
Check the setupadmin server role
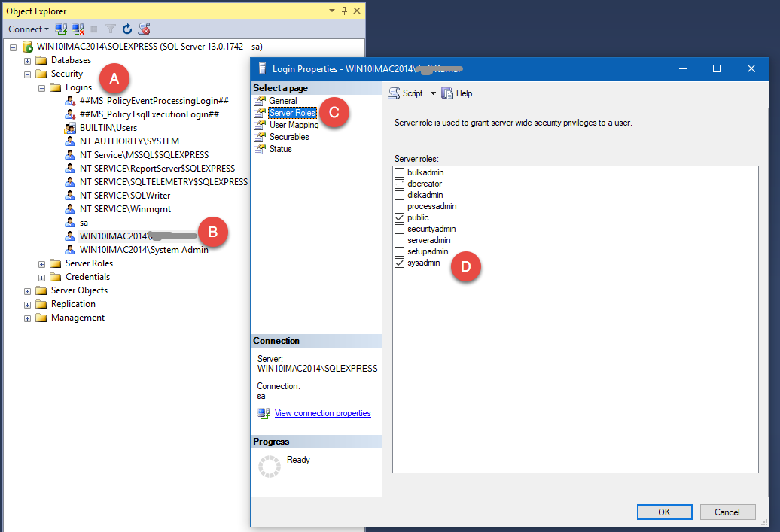pyautogui.click(x=400, y=251)
